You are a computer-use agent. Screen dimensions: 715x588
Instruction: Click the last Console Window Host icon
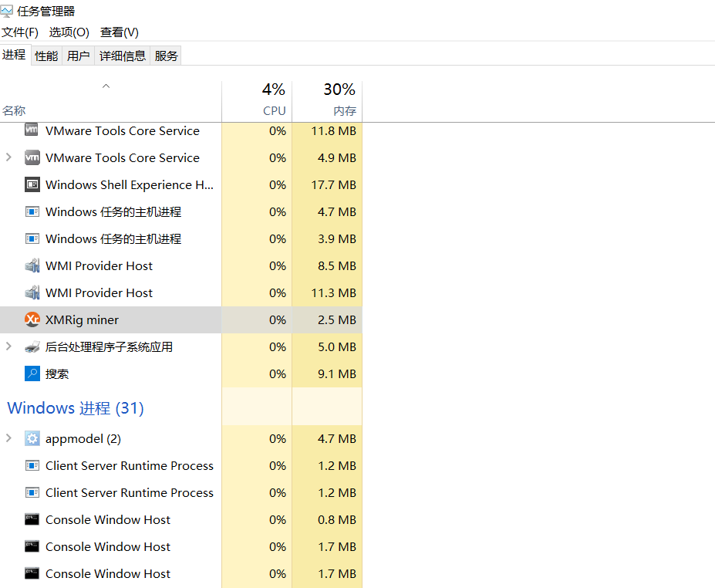click(32, 573)
